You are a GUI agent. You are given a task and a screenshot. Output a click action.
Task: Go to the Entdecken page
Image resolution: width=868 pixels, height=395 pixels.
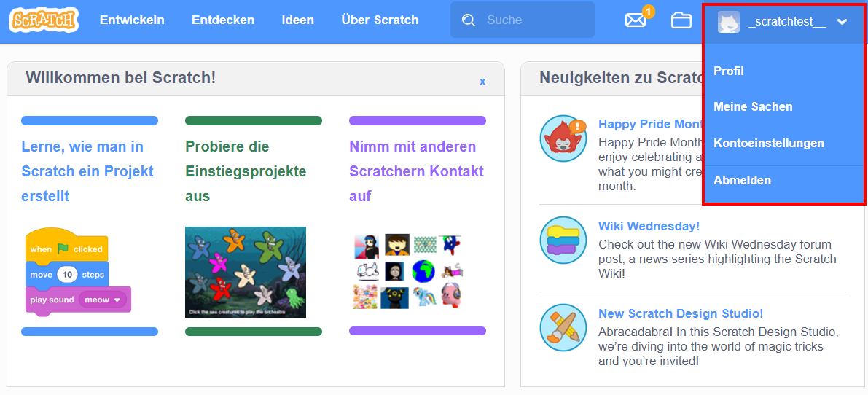(x=223, y=20)
